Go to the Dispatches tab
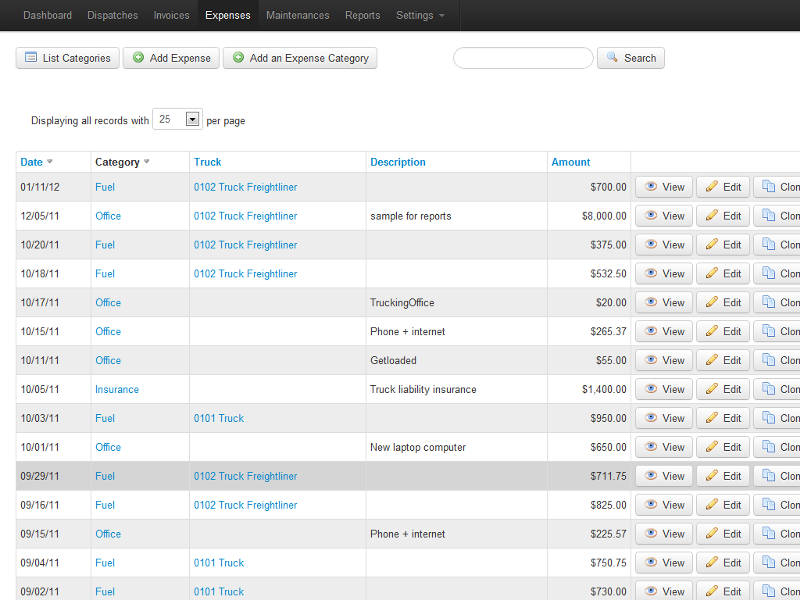This screenshot has height=600, width=800. click(x=113, y=15)
